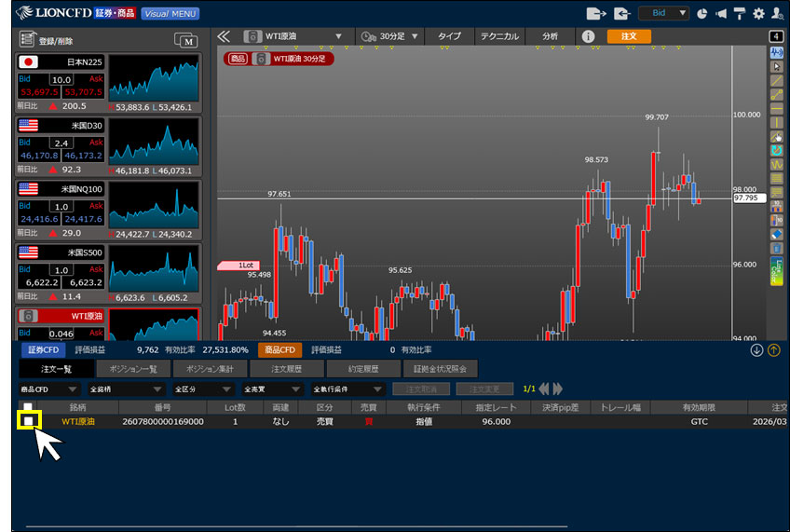Select the cursor pointer tool in chart toolbar

tap(776, 66)
